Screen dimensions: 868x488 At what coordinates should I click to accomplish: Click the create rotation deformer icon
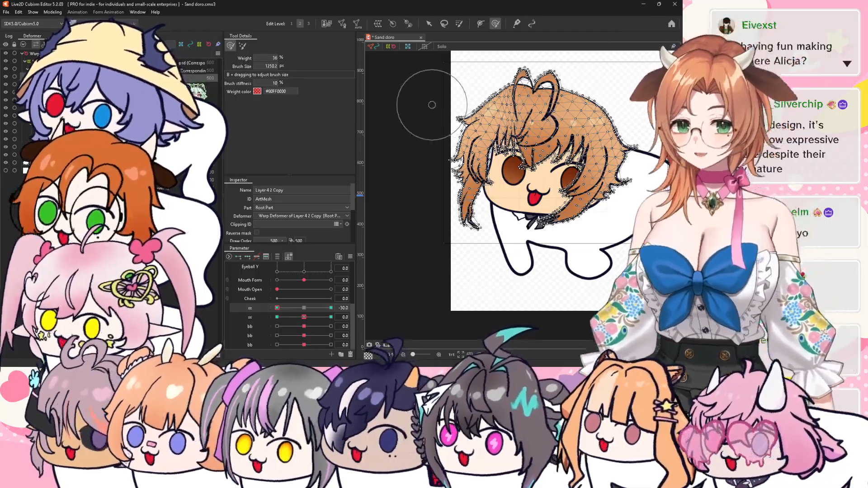click(392, 23)
